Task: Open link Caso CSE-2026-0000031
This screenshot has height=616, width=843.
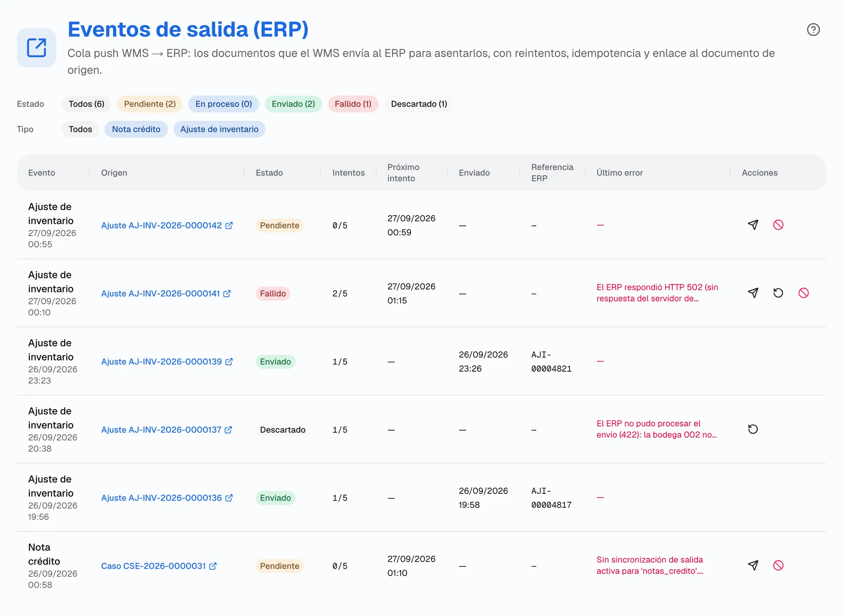Action: pyautogui.click(x=159, y=566)
